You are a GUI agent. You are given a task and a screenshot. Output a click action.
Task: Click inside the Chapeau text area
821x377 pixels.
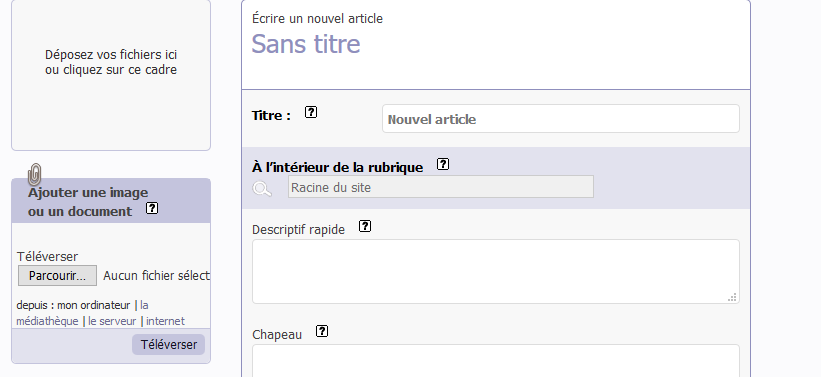(496, 361)
